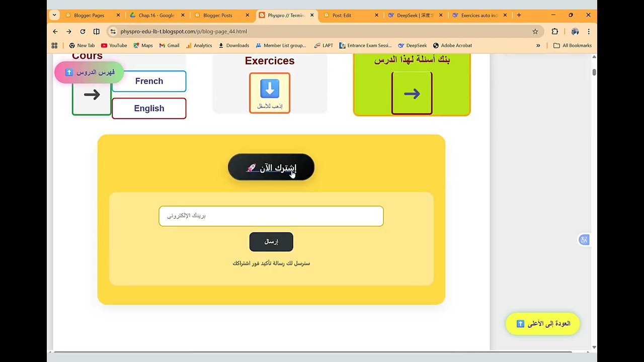Open the Chrome three-dot menu
This screenshot has width=644, height=362.
tap(589, 31)
